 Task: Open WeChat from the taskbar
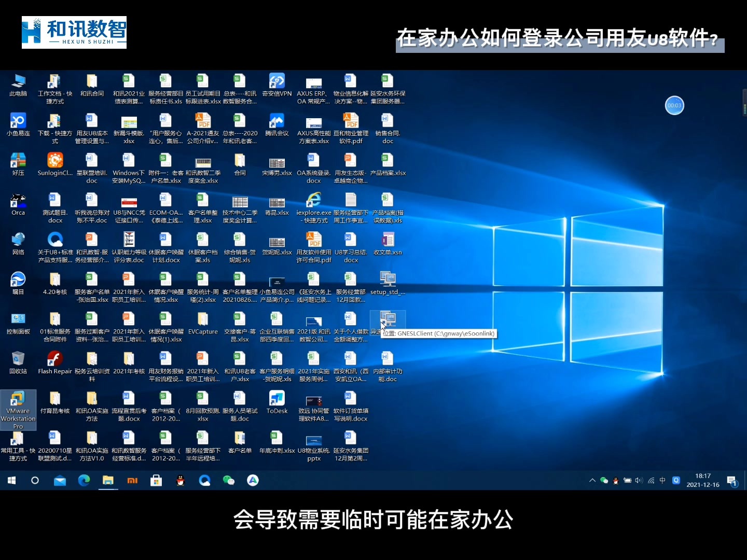click(229, 481)
